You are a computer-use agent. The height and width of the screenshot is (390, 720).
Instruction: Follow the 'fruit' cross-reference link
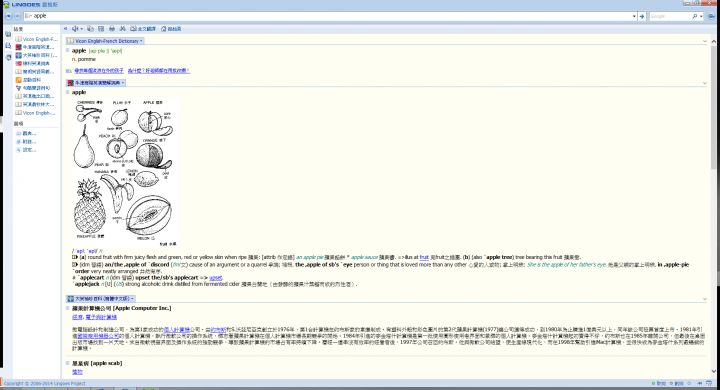coord(424,258)
